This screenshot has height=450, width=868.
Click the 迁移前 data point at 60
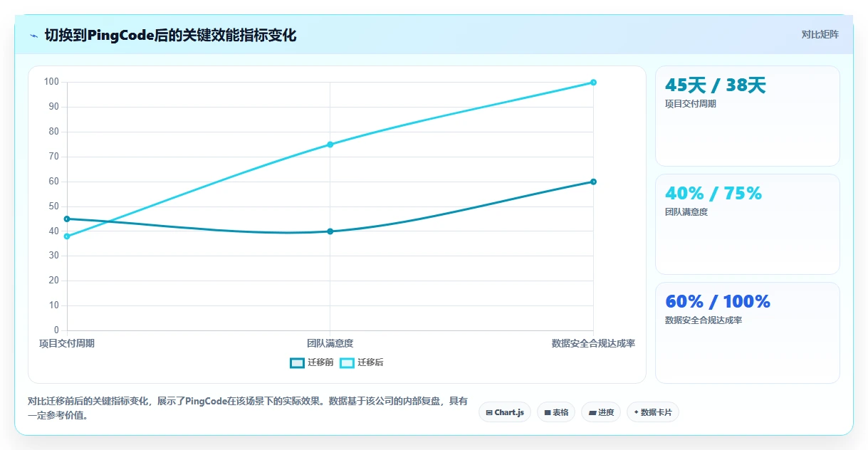(x=593, y=182)
